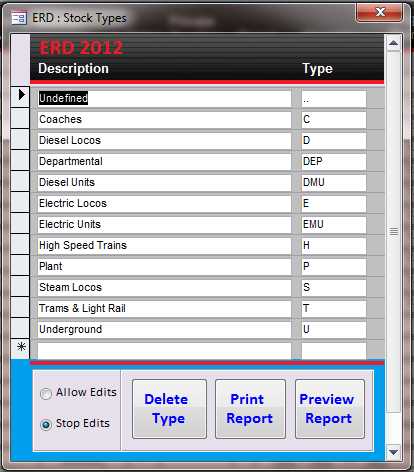414x472 pixels.
Task: Click the scroll up arrow
Action: click(x=393, y=43)
